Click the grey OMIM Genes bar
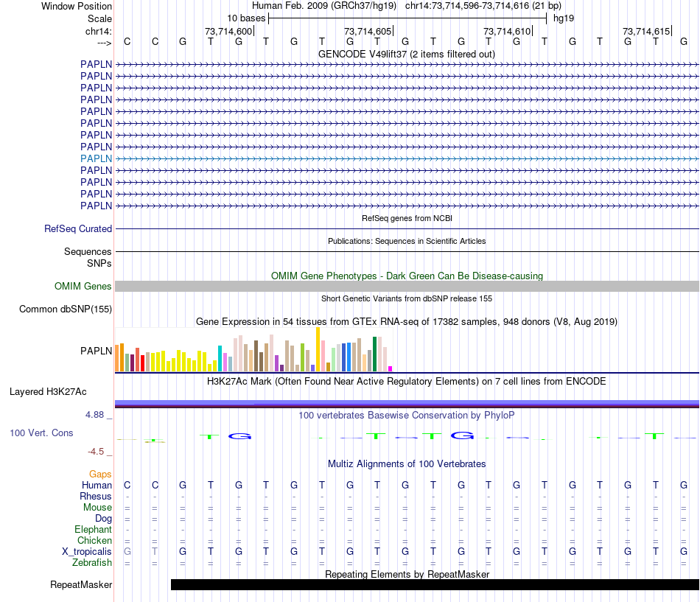This screenshot has width=700, height=602. coord(407,286)
